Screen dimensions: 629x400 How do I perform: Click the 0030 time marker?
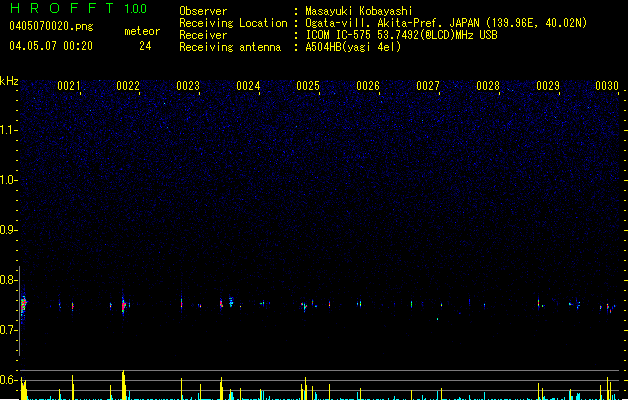tap(607, 86)
